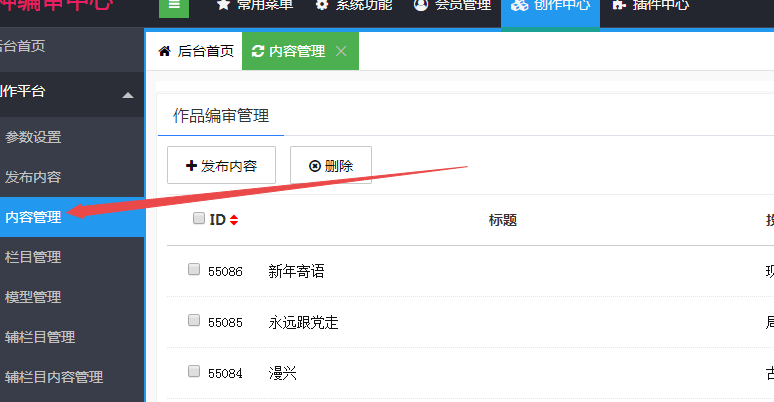The width and height of the screenshot is (774, 402).
Task: Sort by ID using the red arrows
Action: click(x=234, y=220)
